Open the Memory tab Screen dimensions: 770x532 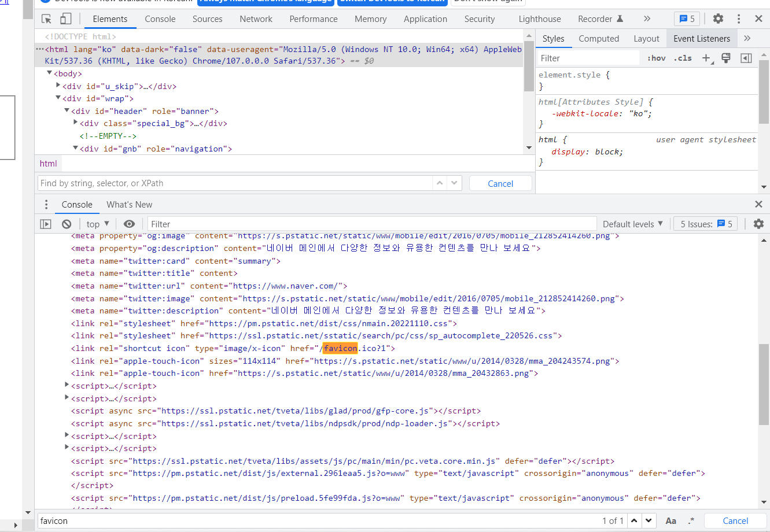(x=370, y=19)
